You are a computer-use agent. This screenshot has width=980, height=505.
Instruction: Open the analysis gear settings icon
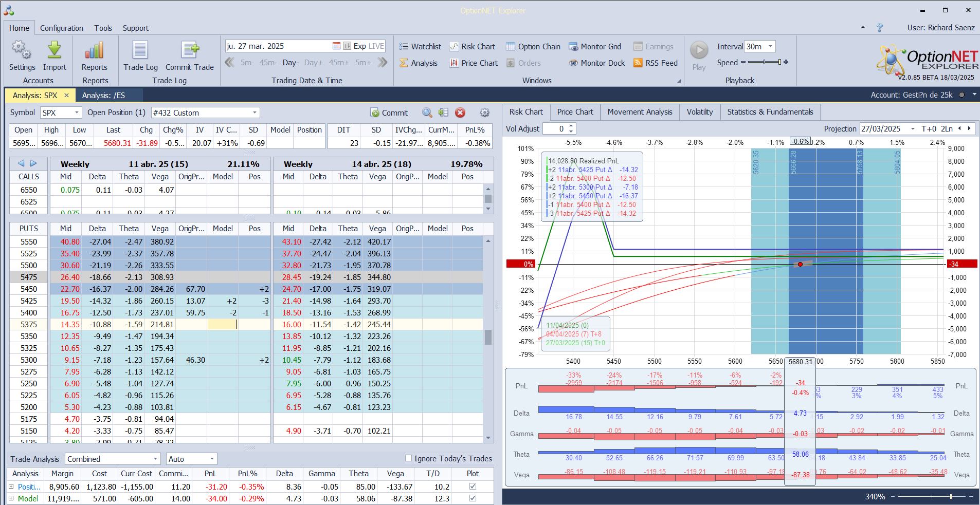click(484, 113)
